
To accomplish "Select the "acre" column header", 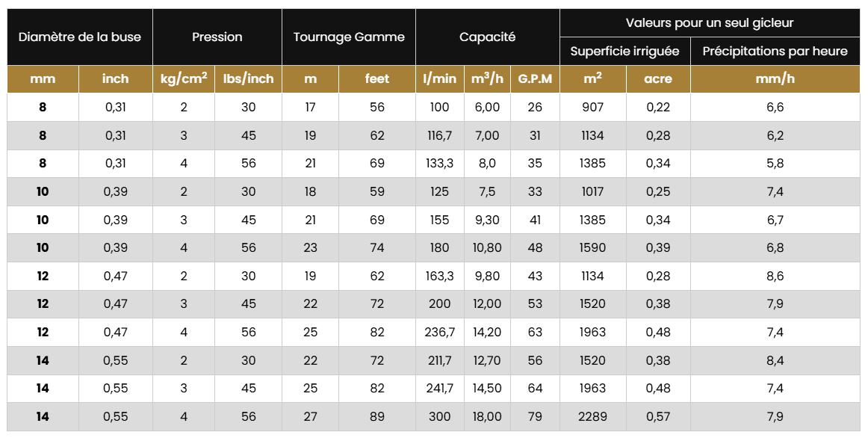I will pyautogui.click(x=658, y=78).
